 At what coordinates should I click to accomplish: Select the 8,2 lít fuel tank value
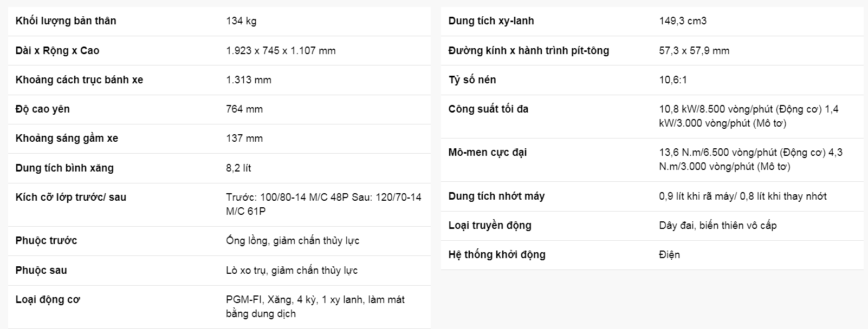238,168
